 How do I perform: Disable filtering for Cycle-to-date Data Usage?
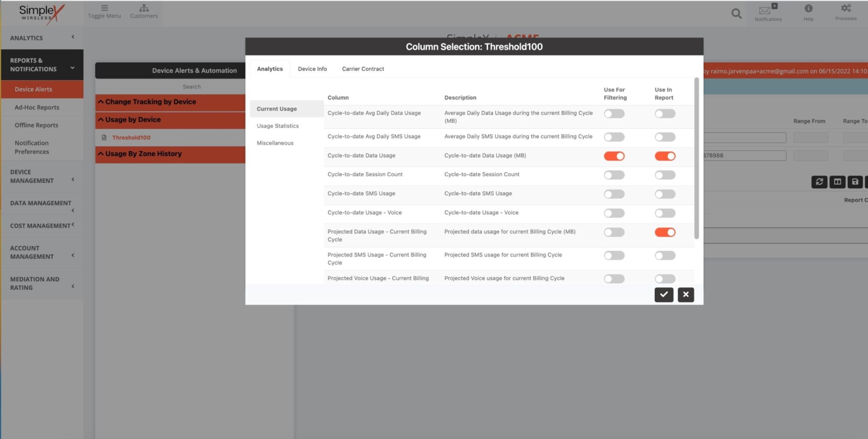point(614,156)
